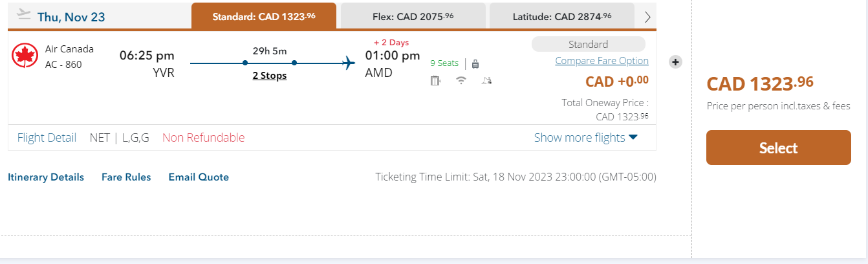The height and width of the screenshot is (264, 868).
Task: View the Itinerary Details link
Action: tap(46, 177)
